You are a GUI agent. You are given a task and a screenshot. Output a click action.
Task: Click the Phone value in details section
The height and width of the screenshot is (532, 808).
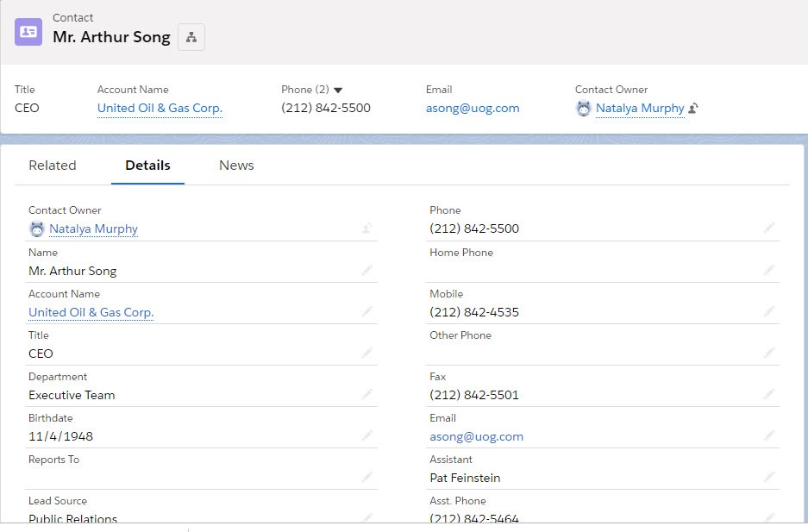(x=474, y=228)
